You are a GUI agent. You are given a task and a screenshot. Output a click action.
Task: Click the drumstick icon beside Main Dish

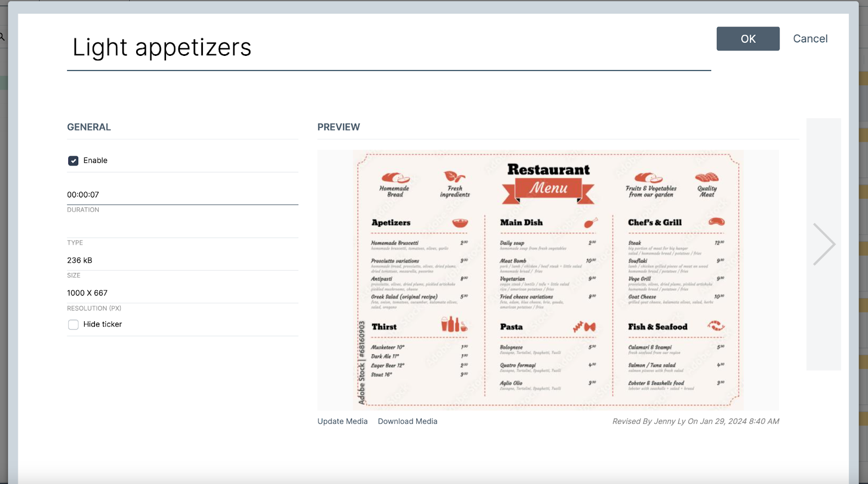pos(590,222)
